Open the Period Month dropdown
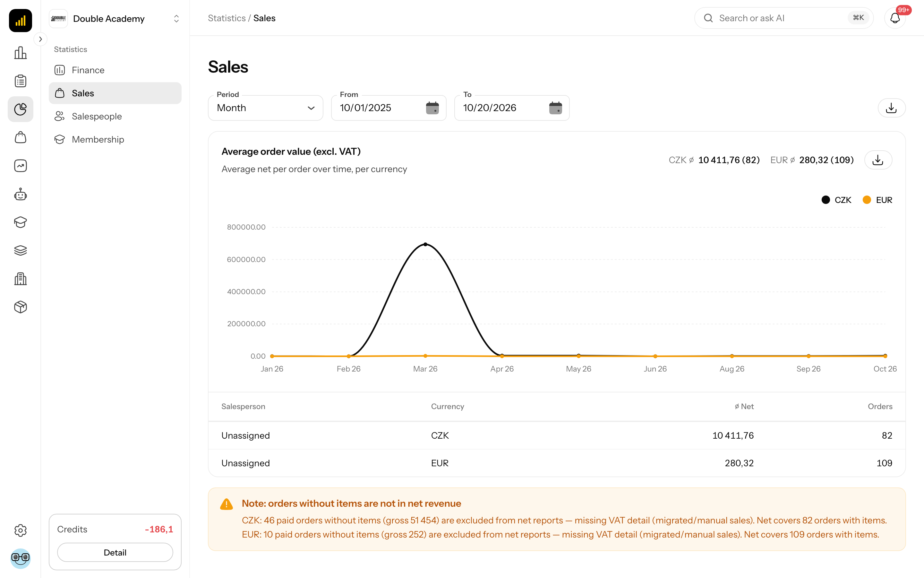Screen dimensions: 924x578 click(265, 108)
